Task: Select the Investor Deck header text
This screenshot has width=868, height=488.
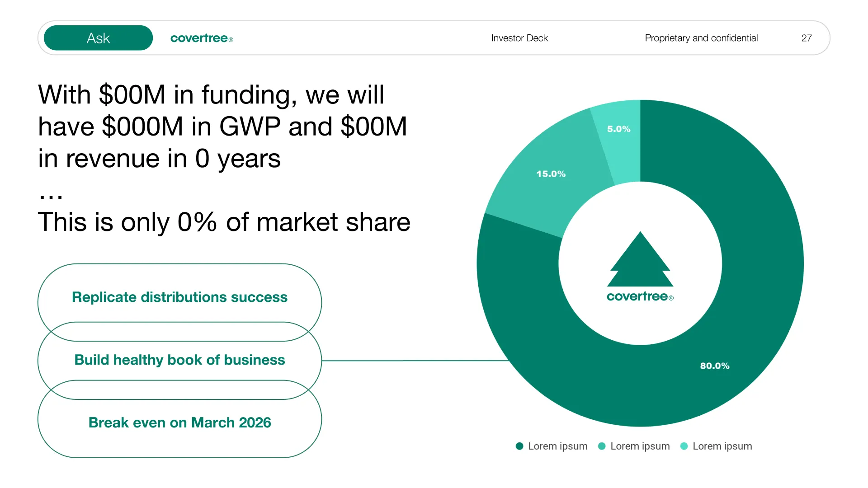Action: pos(519,38)
